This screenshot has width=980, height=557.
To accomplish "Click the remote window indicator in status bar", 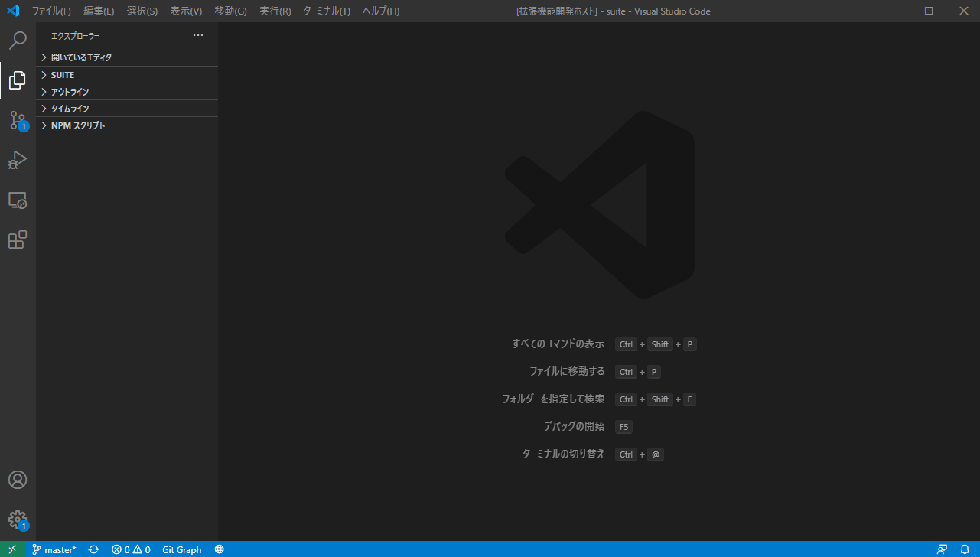I will (12, 549).
